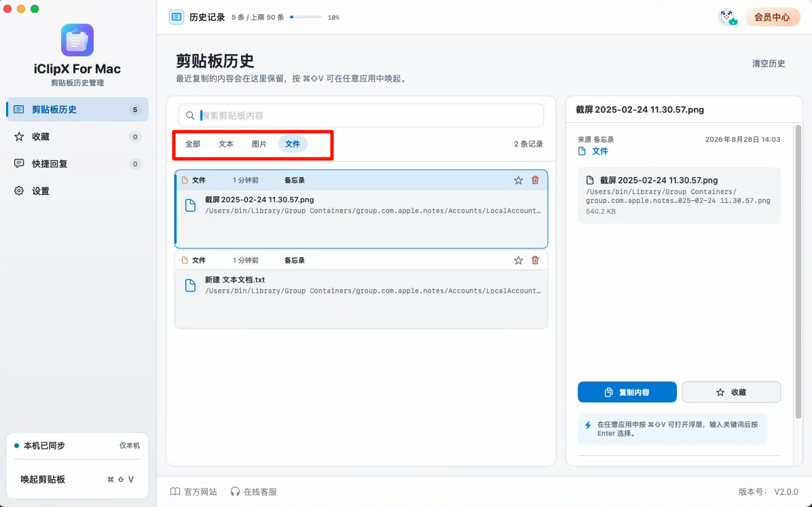
Task: Click the magnifier search icon
Action: [190, 115]
